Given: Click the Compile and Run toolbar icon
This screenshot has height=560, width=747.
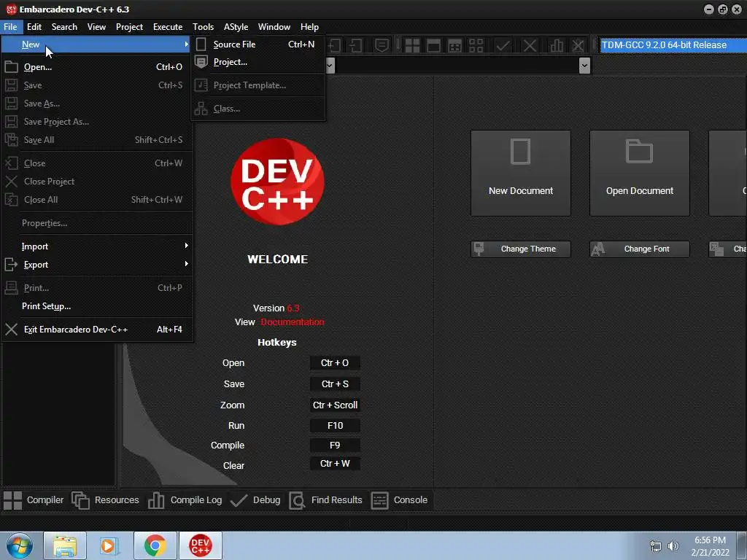Looking at the screenshot, I should pyautogui.click(x=455, y=46).
